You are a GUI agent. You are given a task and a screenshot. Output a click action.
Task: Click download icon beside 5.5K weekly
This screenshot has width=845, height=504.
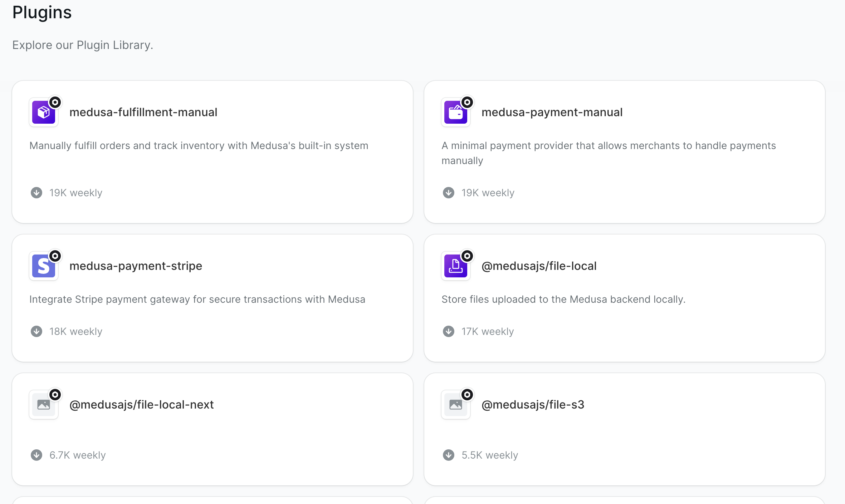point(449,455)
